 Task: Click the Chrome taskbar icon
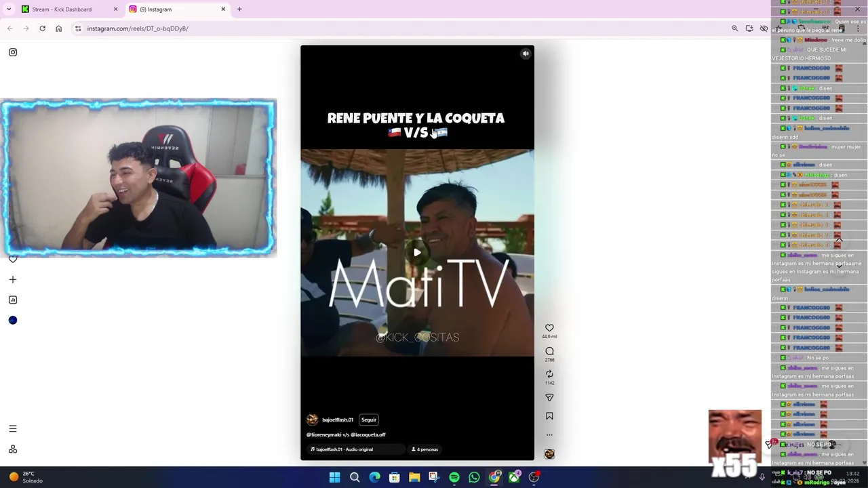coord(494,477)
